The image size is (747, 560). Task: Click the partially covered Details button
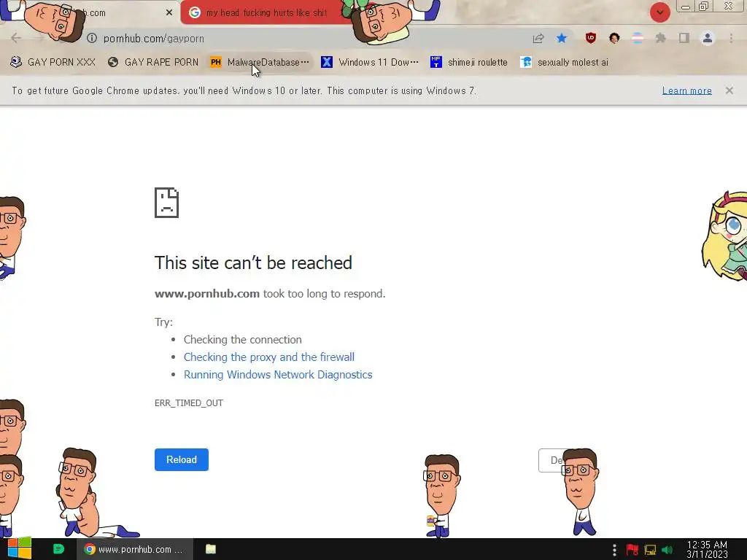coord(551,461)
